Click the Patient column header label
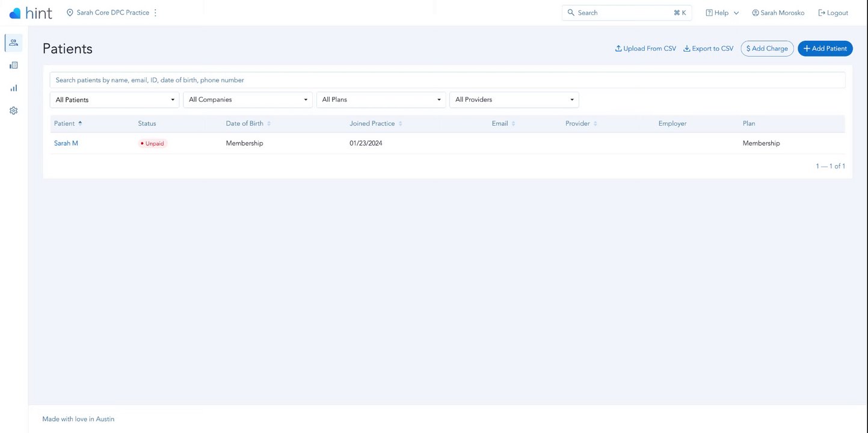Image resolution: width=868 pixels, height=433 pixels. tap(64, 123)
